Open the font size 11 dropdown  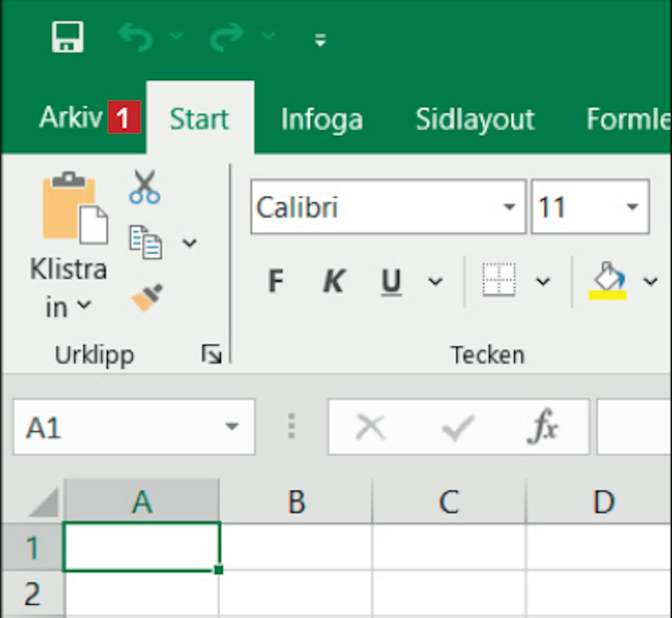click(632, 207)
